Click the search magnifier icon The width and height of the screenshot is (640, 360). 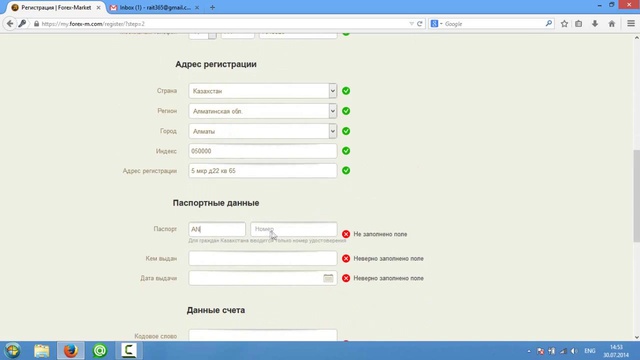tap(549, 24)
